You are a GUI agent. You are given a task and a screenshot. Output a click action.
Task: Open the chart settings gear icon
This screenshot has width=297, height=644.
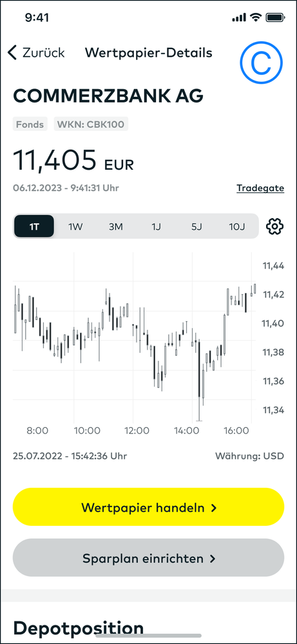click(x=275, y=226)
